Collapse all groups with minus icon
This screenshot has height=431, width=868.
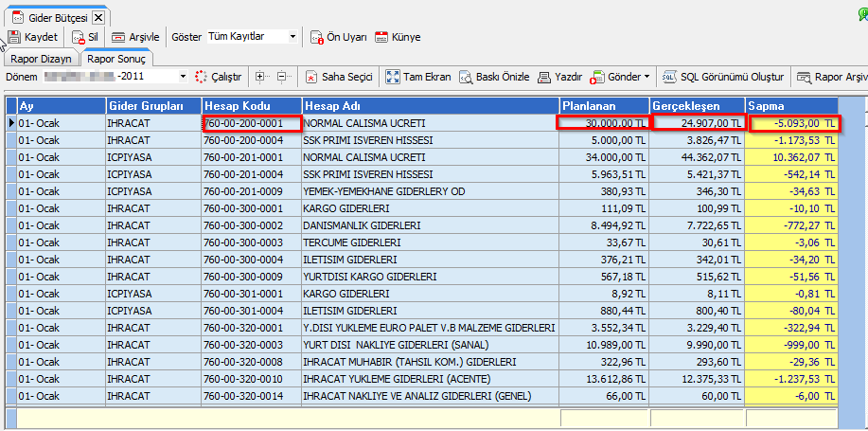[x=284, y=77]
